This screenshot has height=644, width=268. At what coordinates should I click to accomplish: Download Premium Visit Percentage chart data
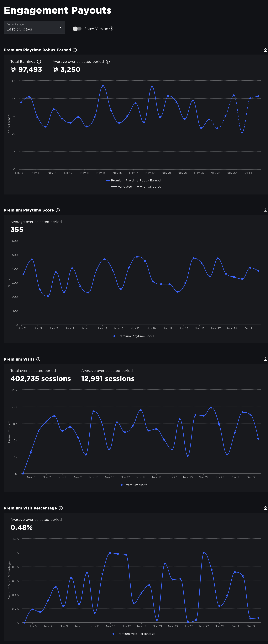point(265,508)
